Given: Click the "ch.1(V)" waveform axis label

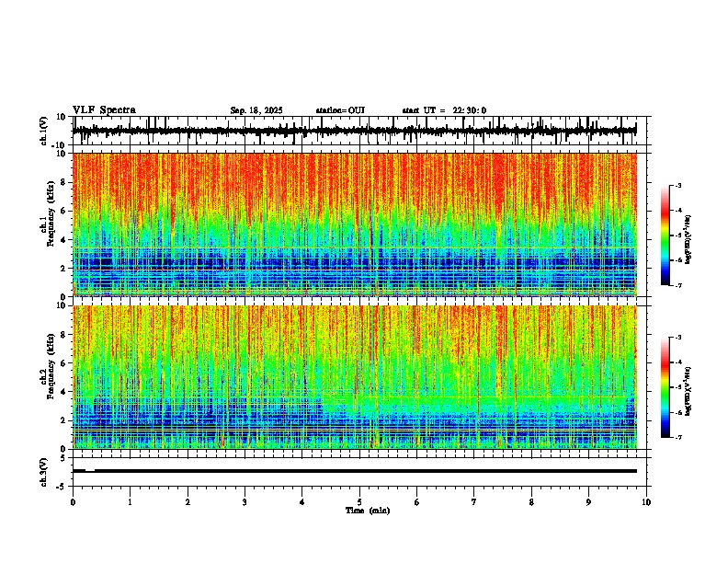Looking at the screenshot, I should pos(44,131).
